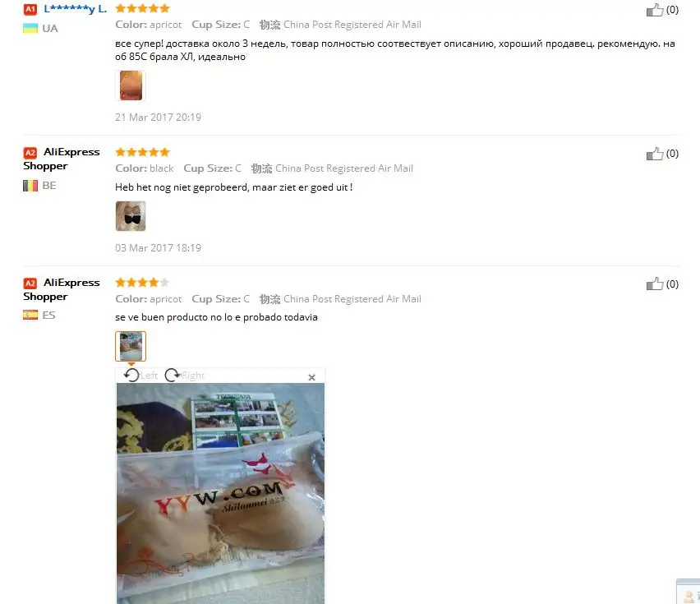This screenshot has width=700, height=604.
Task: Click the enlarged YYW.com package photo
Action: [220, 493]
